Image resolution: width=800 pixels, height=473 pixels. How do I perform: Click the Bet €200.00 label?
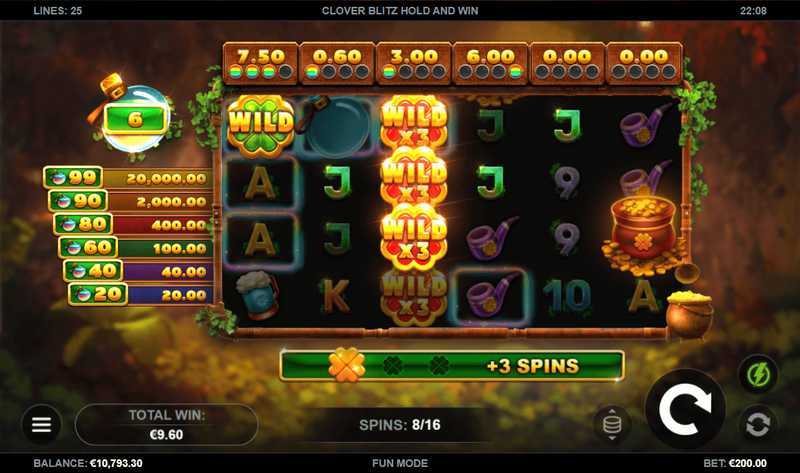point(735,463)
